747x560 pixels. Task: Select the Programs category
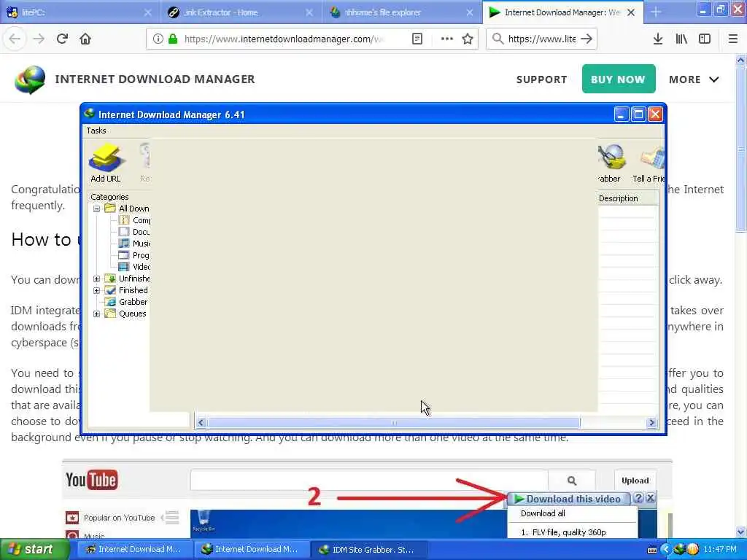[x=134, y=255]
